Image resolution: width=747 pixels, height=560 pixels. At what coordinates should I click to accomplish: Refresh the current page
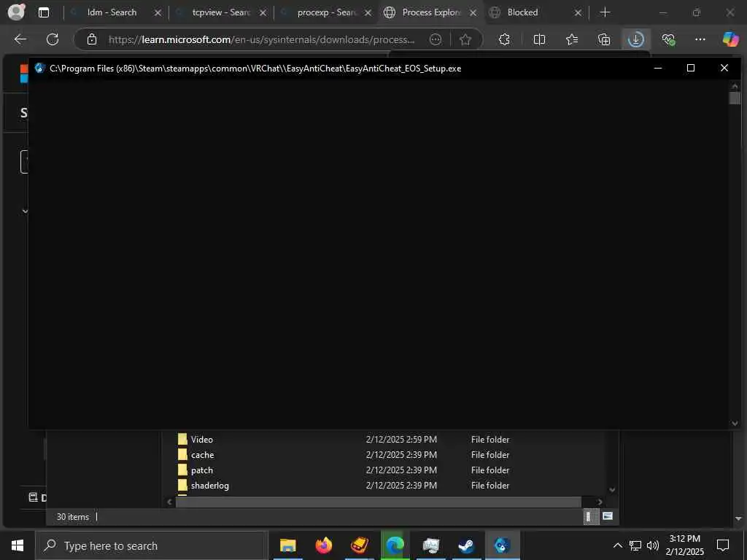click(x=53, y=39)
